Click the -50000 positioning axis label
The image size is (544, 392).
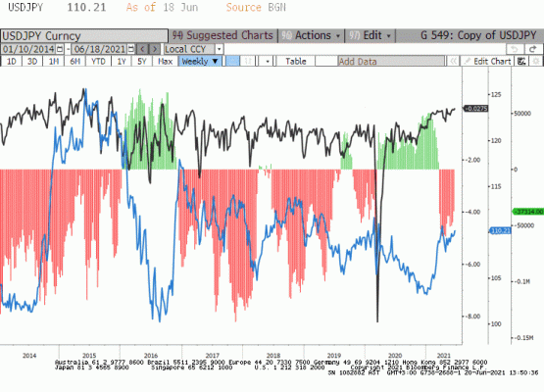tap(523, 225)
